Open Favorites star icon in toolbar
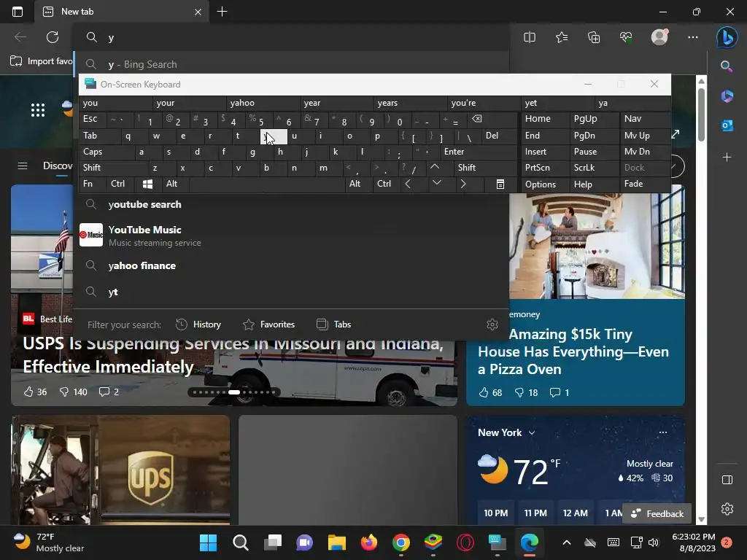 (x=562, y=37)
